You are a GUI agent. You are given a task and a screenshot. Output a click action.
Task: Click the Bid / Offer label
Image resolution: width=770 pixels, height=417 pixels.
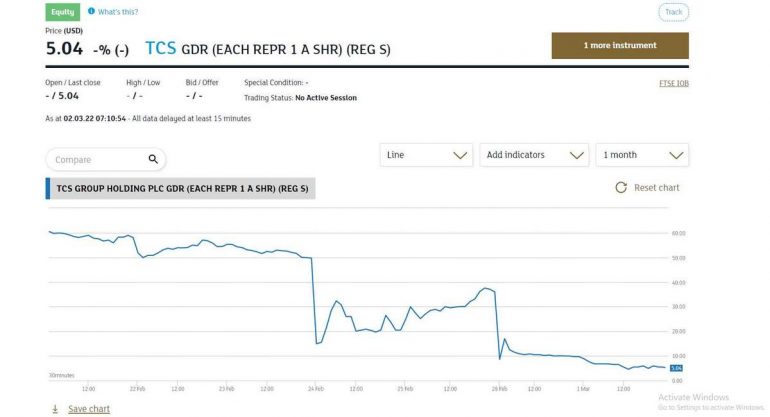coord(202,83)
